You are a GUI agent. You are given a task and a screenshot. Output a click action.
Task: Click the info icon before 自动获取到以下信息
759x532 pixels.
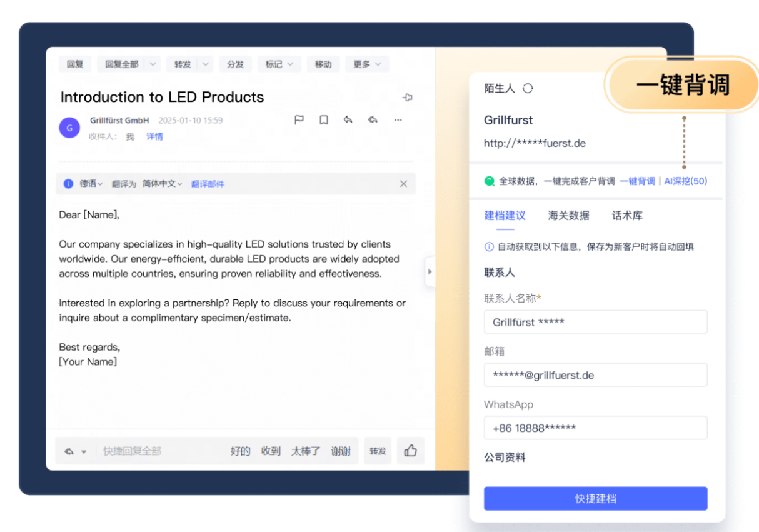tap(489, 247)
